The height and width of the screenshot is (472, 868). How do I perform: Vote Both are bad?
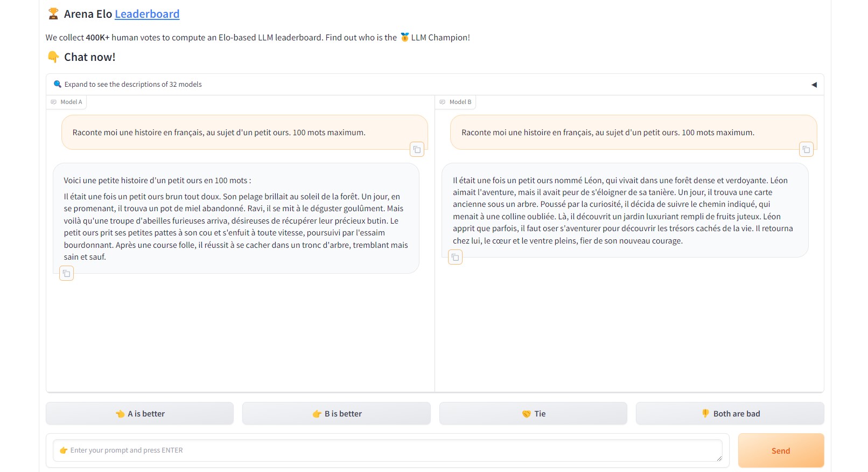pos(730,414)
